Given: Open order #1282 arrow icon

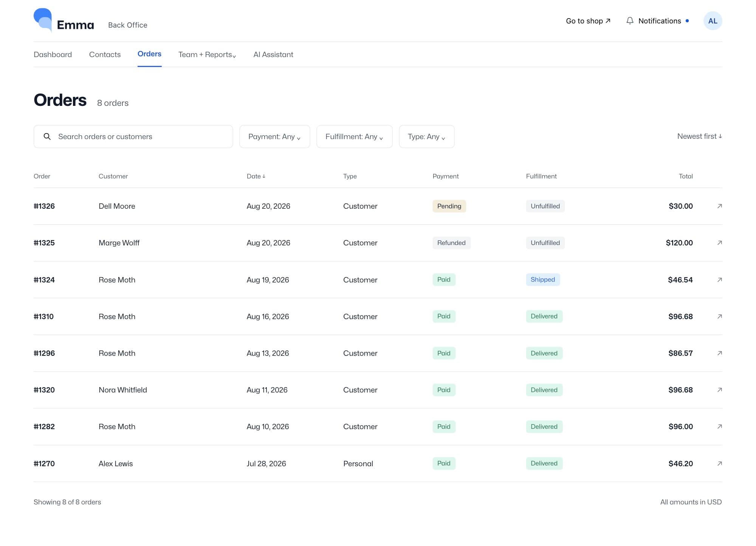Looking at the screenshot, I should pyautogui.click(x=720, y=427).
